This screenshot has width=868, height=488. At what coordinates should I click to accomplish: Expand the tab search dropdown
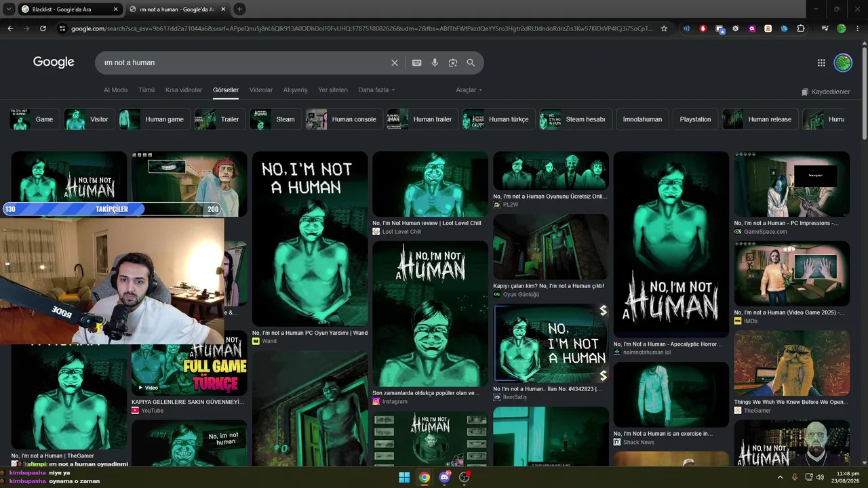pyautogui.click(x=9, y=9)
